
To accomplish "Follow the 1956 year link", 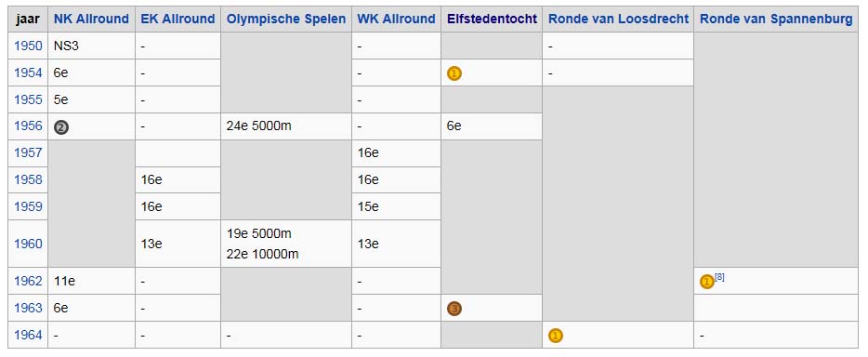I will tap(28, 126).
